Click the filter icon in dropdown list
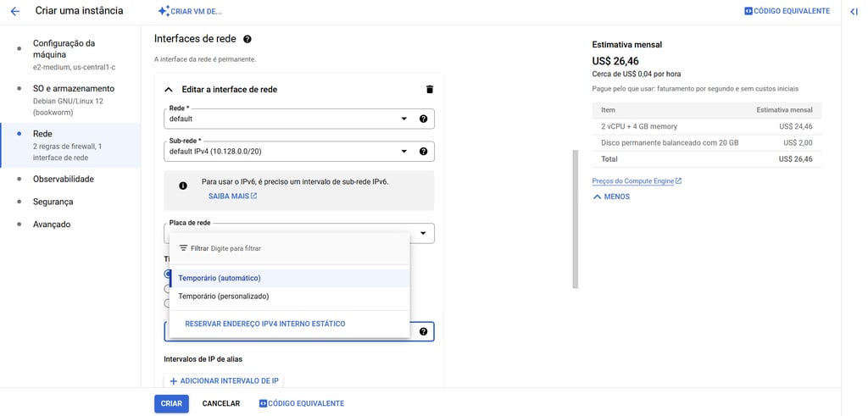 point(183,248)
